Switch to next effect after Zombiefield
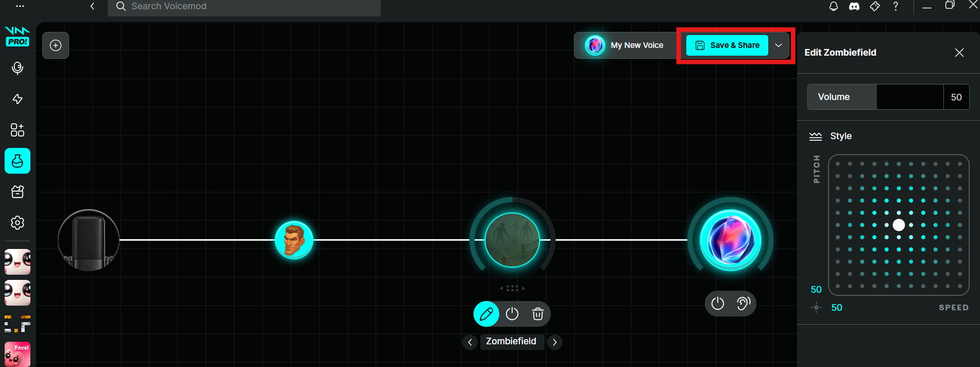 point(554,342)
